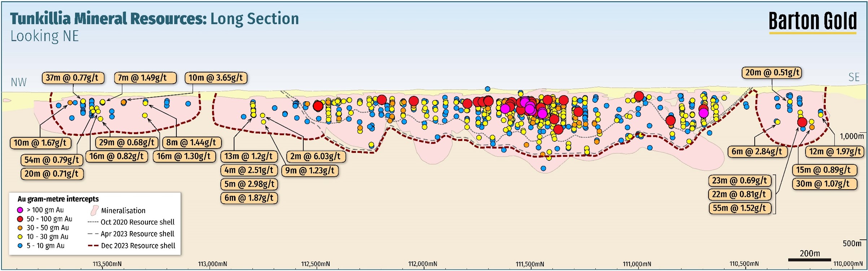Viewport: 868px width, 271px height.
Task: Click the blue 5 - 10 gm Au legend dot
Action: pos(20,246)
